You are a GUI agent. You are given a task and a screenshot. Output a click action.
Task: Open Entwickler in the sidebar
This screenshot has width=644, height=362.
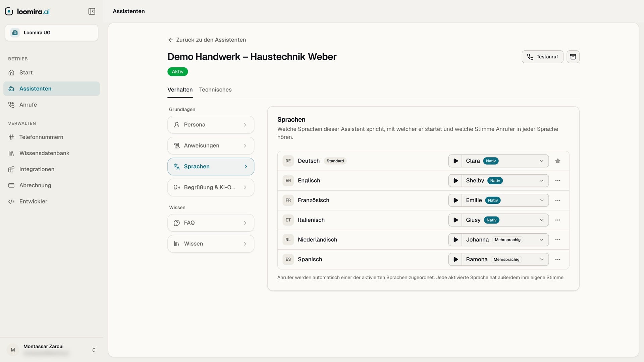tap(51, 201)
